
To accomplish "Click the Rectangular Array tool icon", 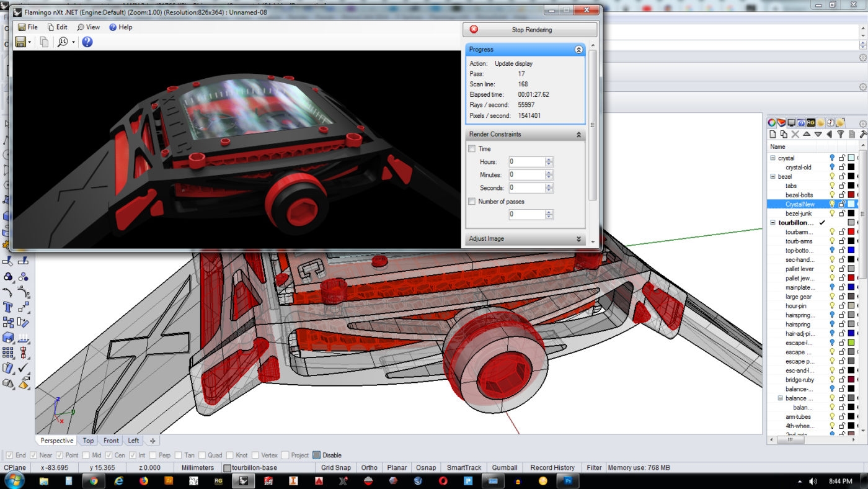I will [x=8, y=352].
